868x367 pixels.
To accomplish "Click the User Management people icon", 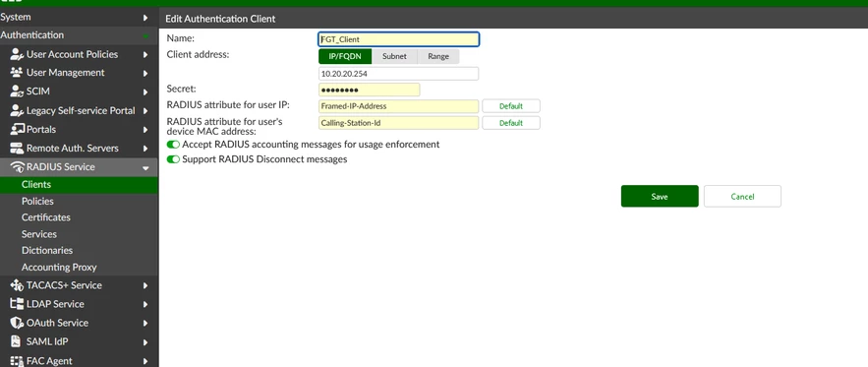I will pos(17,73).
